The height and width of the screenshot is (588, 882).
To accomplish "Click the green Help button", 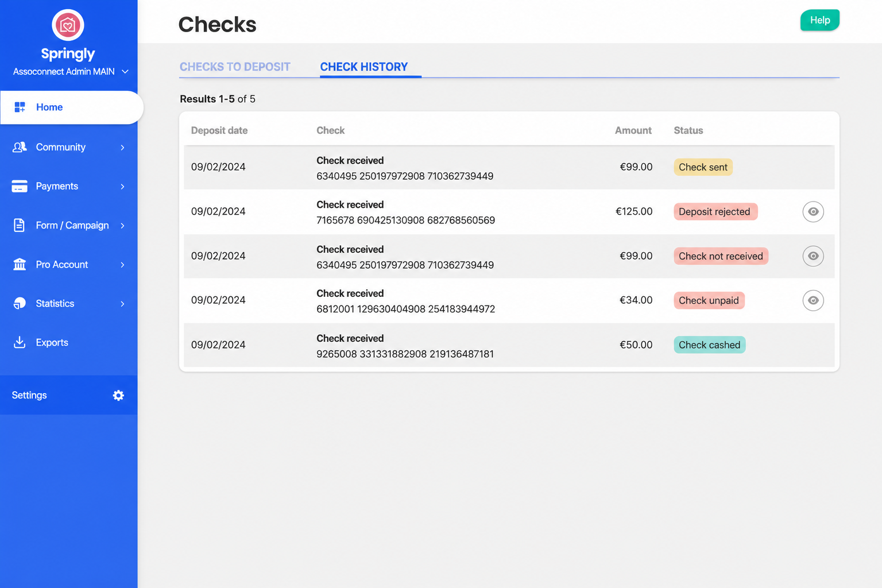I will click(820, 20).
